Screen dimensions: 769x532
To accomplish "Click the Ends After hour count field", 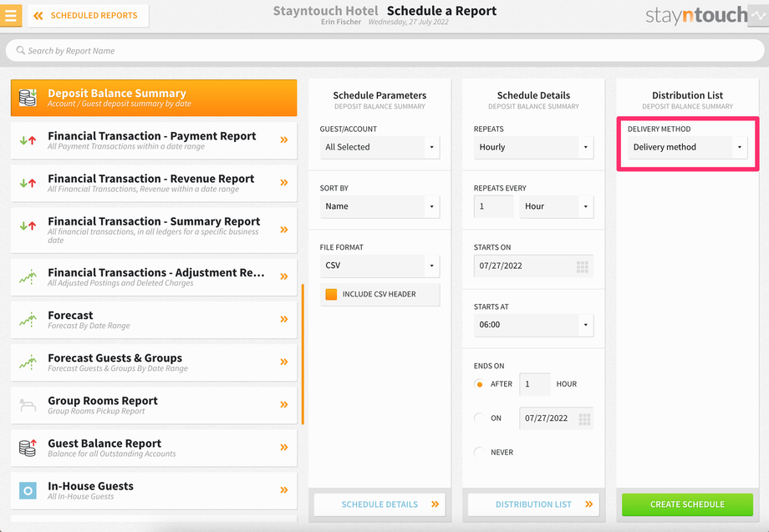I will point(535,384).
